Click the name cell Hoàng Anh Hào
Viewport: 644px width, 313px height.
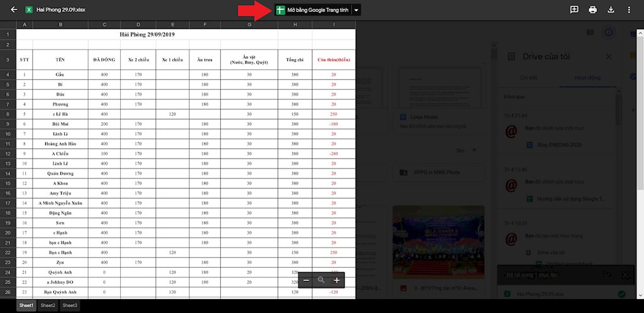tap(60, 143)
